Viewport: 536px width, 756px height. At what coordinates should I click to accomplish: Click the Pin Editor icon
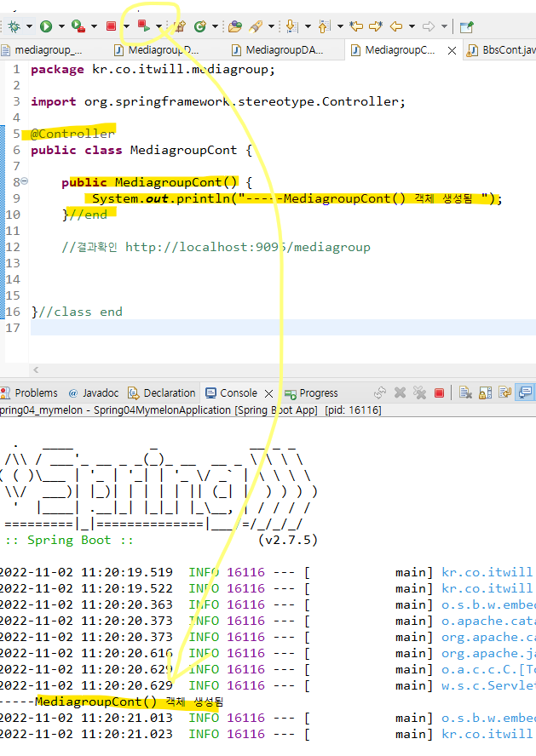[466, 26]
